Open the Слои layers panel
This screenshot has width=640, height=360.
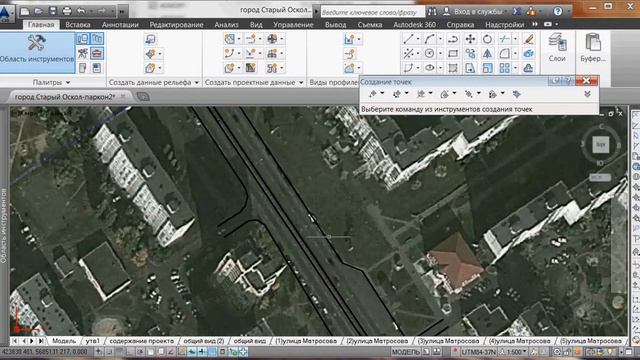(x=557, y=48)
